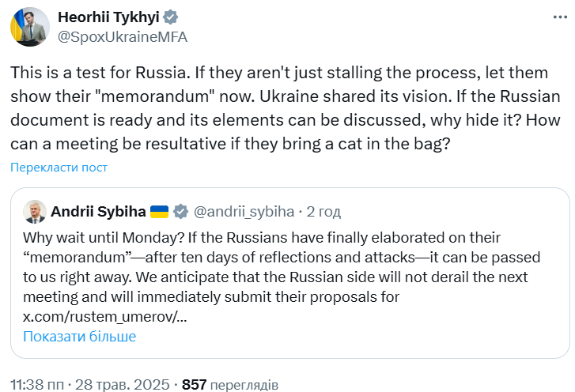Open Heorhii Tykhyi's profile avatar

click(30, 26)
